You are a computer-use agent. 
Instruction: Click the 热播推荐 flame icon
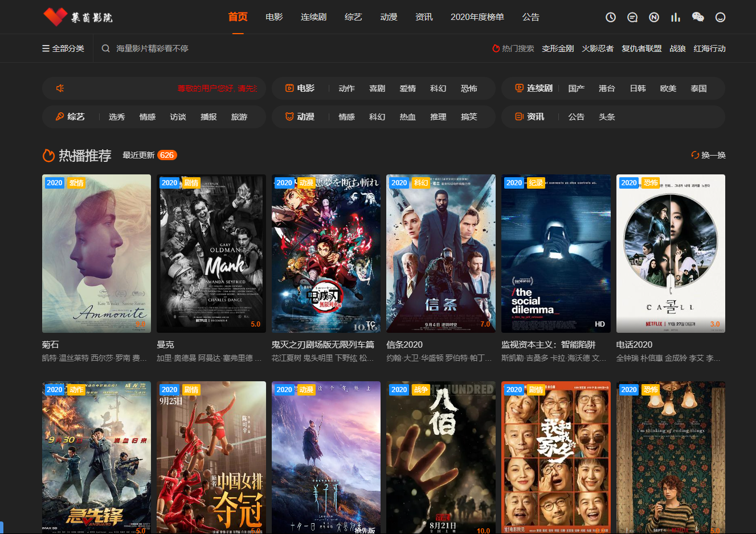click(49, 155)
